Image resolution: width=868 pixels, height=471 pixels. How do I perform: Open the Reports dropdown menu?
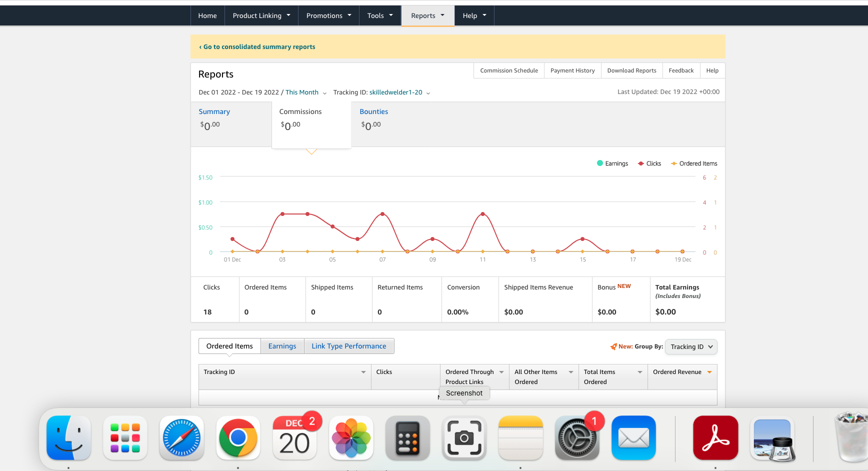(x=428, y=15)
